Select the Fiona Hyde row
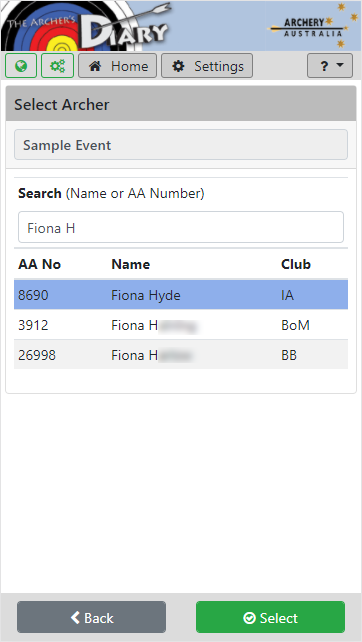 [181, 295]
